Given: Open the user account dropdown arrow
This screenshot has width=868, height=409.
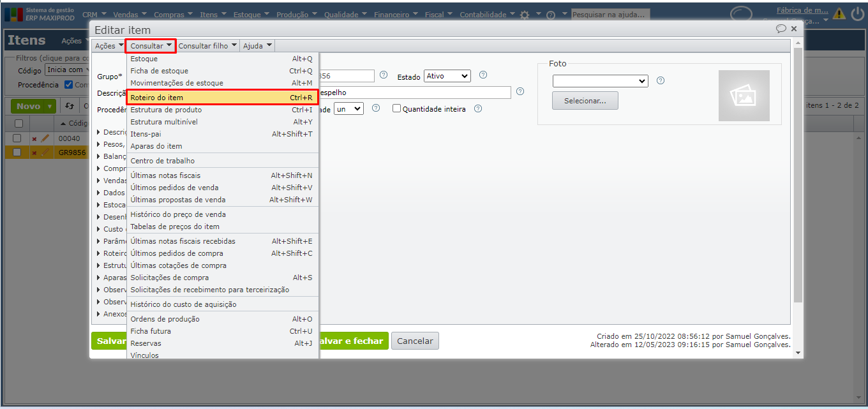Looking at the screenshot, I should coord(826,20).
